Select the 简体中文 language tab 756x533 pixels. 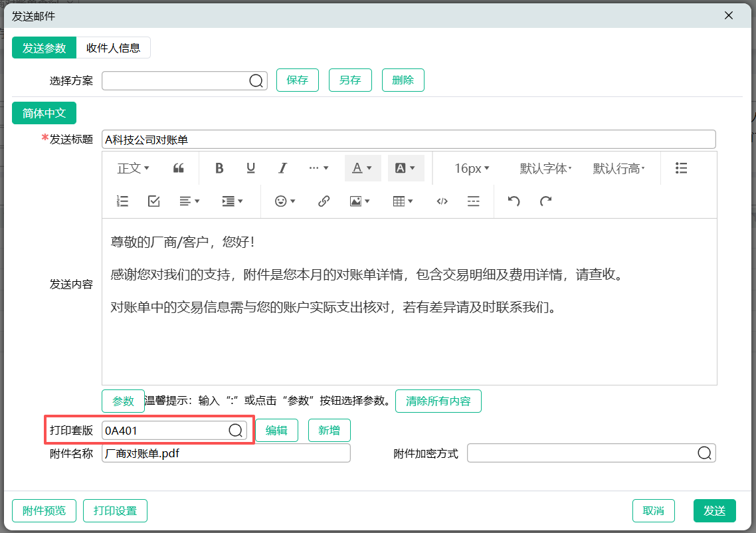(x=45, y=113)
